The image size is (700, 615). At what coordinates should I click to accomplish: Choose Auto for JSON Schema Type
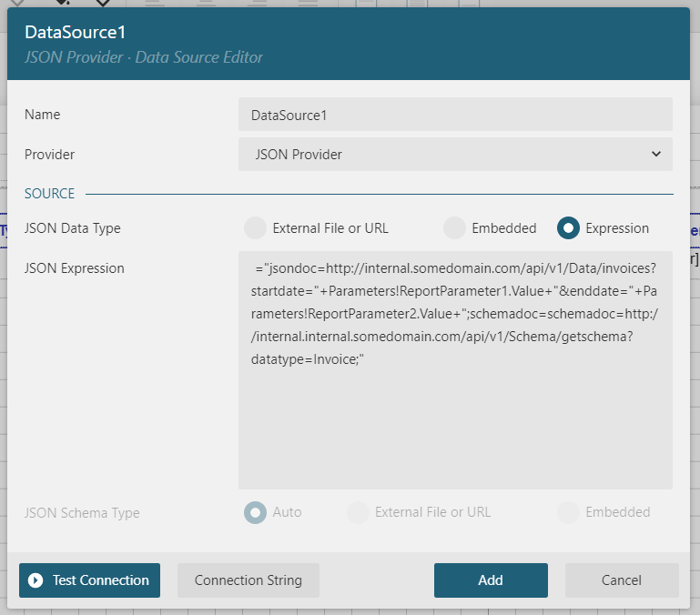(256, 512)
